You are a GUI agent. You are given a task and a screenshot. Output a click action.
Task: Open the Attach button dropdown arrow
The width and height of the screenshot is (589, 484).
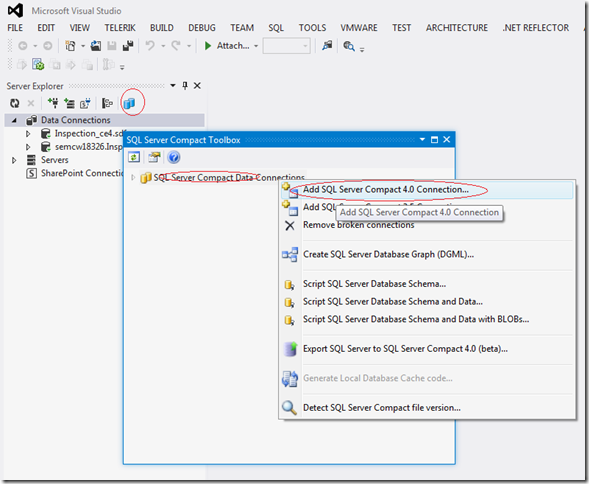pos(256,46)
